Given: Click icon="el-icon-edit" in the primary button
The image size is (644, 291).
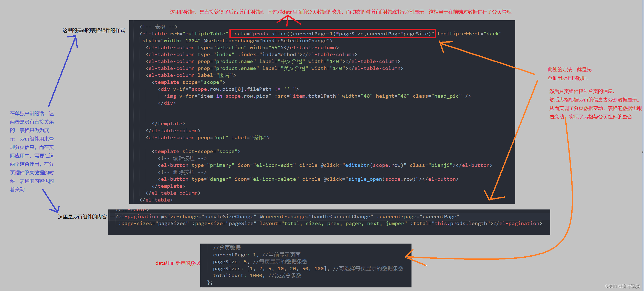Looking at the screenshot, I should [267, 165].
